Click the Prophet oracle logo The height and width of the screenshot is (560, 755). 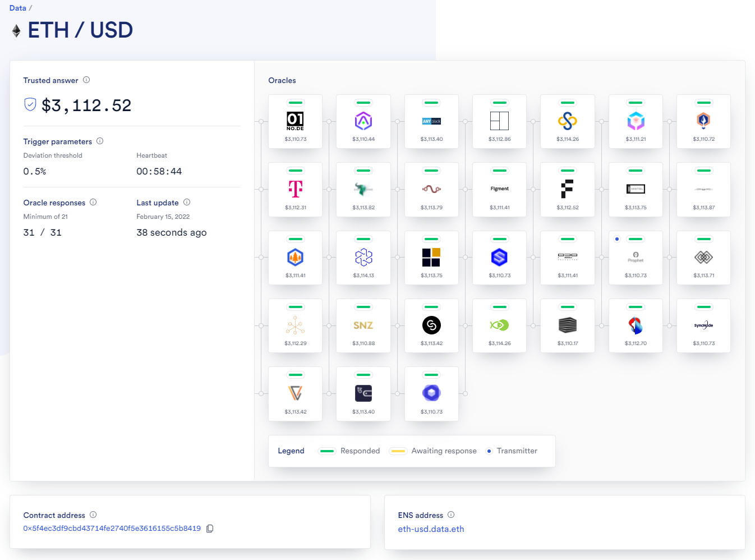(x=636, y=257)
